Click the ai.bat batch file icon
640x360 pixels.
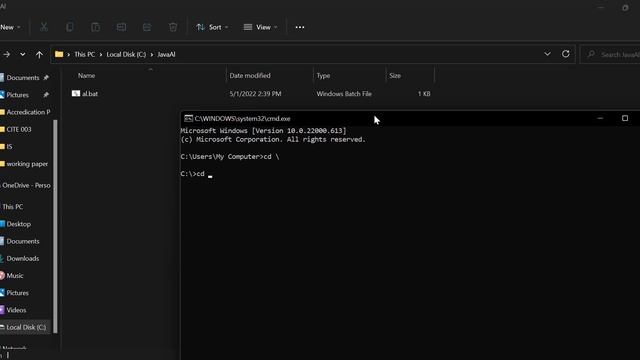pyautogui.click(x=76, y=93)
